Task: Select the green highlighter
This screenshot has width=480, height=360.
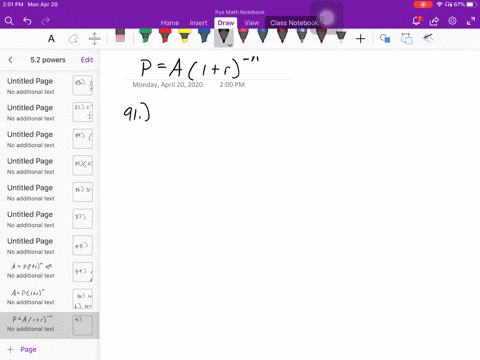Action: tap(145, 36)
